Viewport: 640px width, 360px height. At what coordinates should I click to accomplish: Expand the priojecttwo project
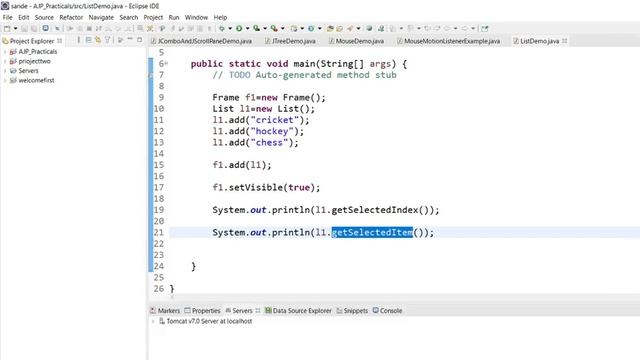[x=5, y=61]
